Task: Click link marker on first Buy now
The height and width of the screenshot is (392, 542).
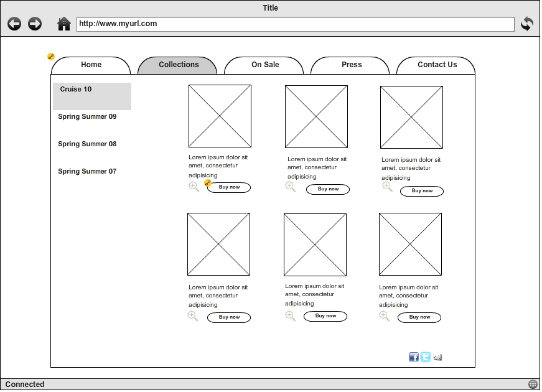Action: coord(208,183)
